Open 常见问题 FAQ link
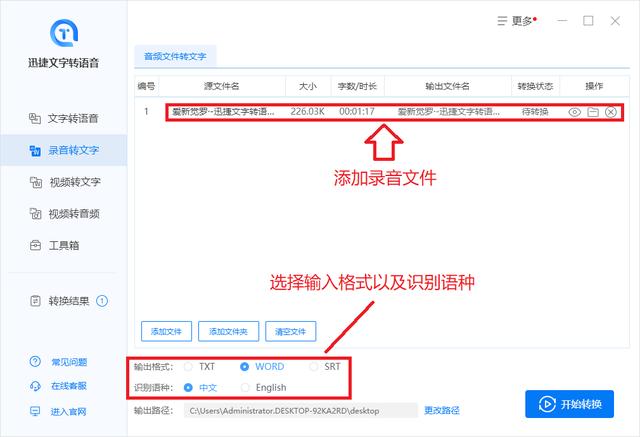 pyautogui.click(x=69, y=362)
